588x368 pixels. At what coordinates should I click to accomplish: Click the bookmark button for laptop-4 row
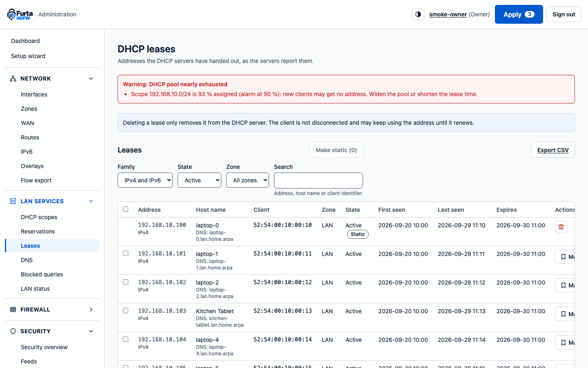click(x=565, y=343)
